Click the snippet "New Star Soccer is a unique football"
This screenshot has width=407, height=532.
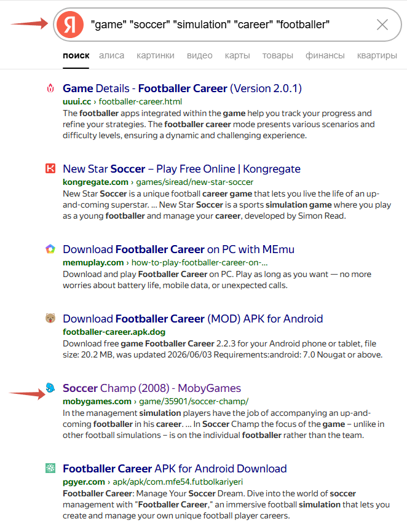click(227, 205)
